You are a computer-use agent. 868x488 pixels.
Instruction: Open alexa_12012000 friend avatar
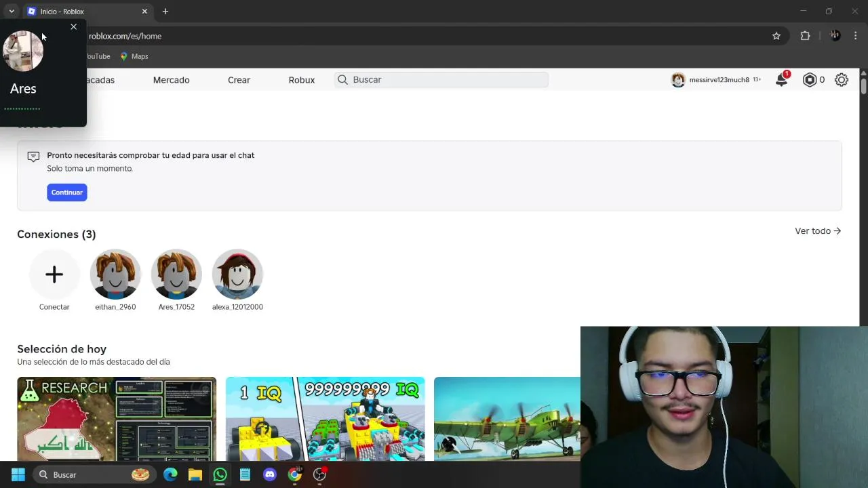[237, 274]
